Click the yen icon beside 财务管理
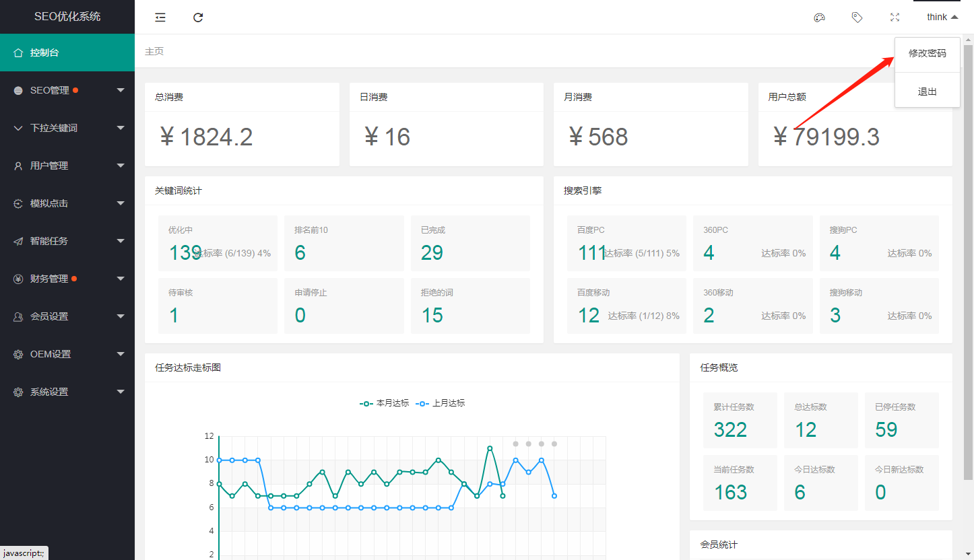 pos(18,279)
